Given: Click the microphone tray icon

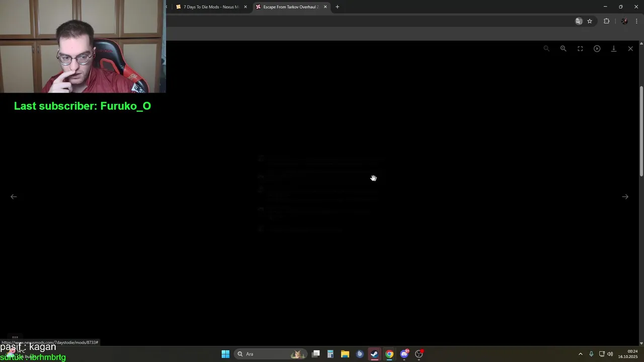Looking at the screenshot, I should pos(591,354).
